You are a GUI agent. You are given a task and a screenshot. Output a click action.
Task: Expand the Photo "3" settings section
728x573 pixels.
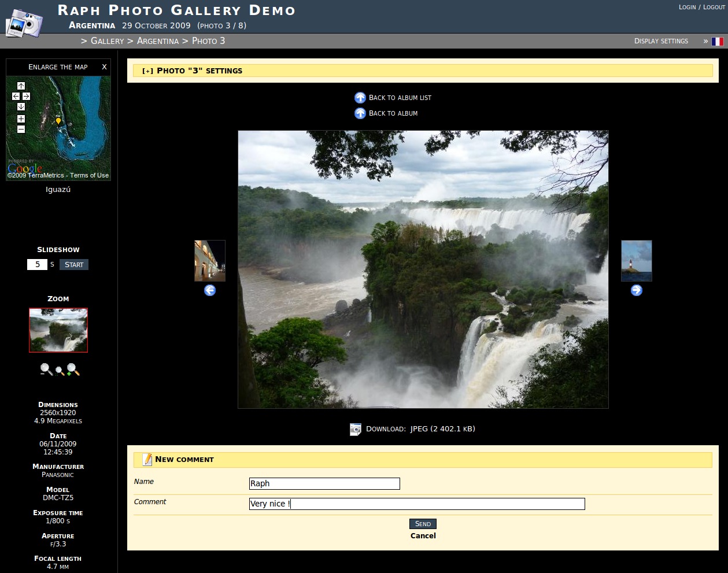click(148, 71)
